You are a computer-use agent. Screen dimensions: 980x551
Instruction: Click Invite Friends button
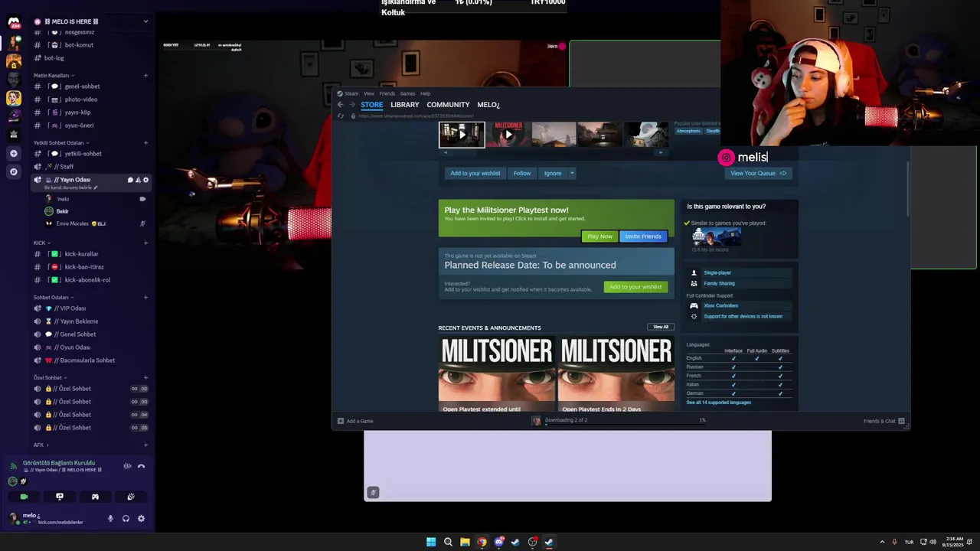pos(643,236)
